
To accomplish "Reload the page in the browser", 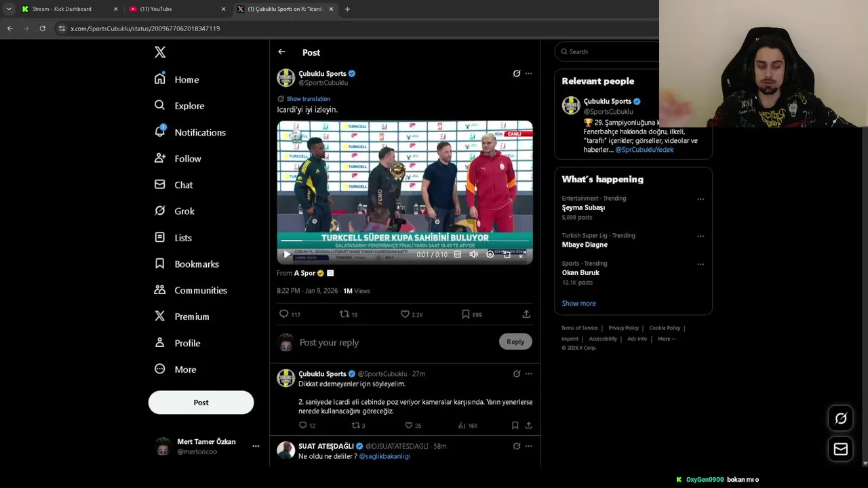I will pyautogui.click(x=42, y=28).
